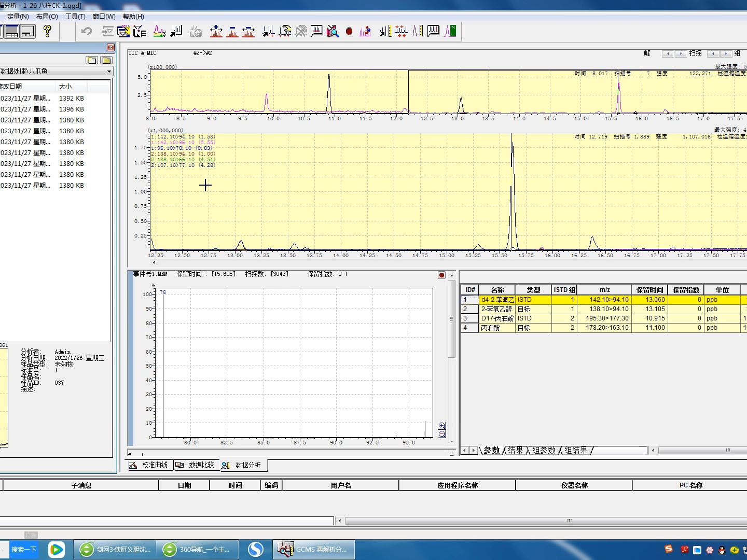747x560 pixels.
Task: Click the hammer peak edit icon
Action: pos(285,31)
